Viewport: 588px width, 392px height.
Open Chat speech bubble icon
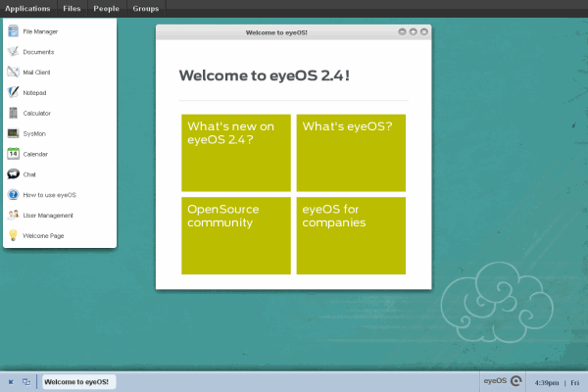point(13,174)
